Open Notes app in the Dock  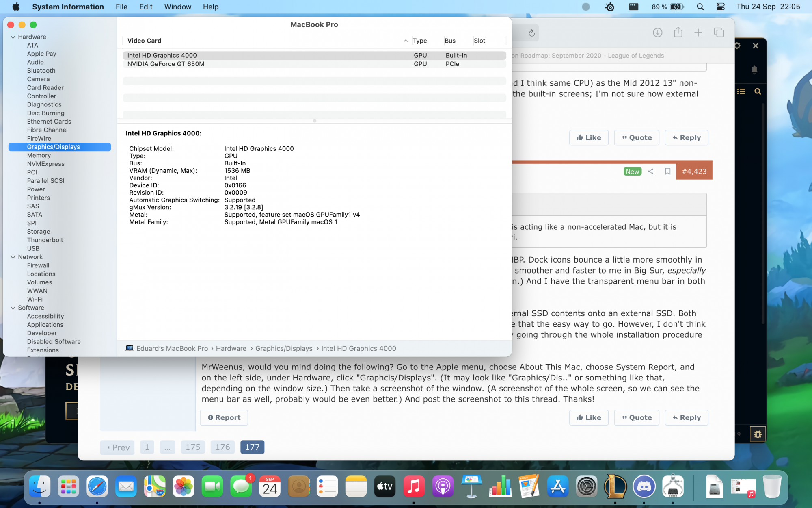pyautogui.click(x=356, y=486)
